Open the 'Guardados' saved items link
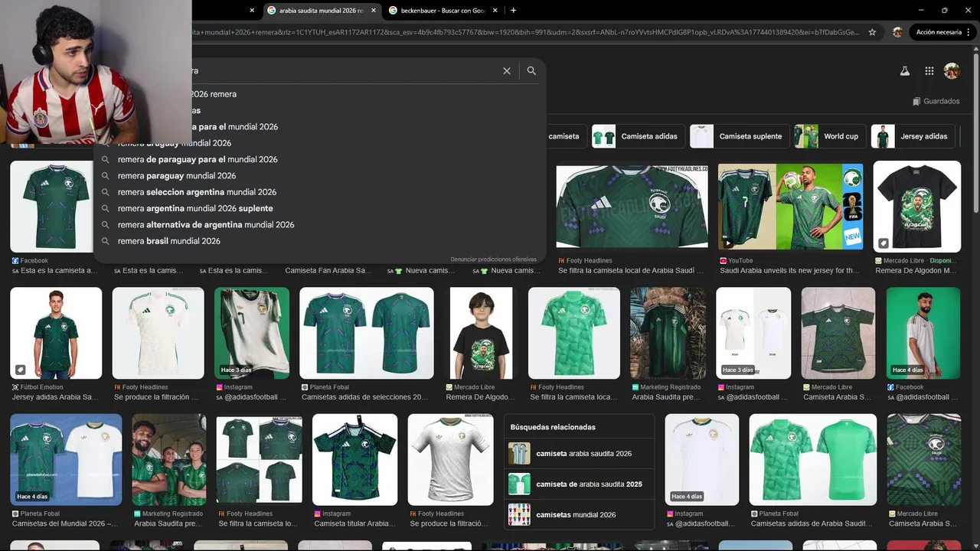 [x=936, y=101]
